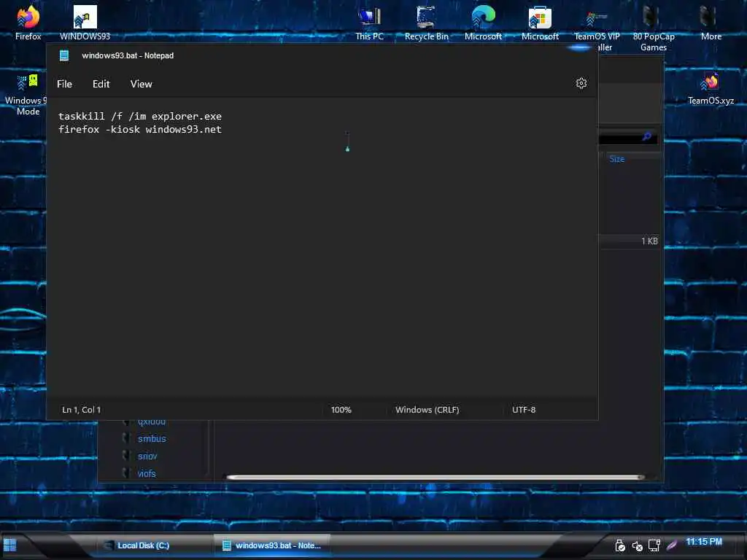747x560 pixels.
Task: Open the Notepad File menu
Action: coord(64,84)
